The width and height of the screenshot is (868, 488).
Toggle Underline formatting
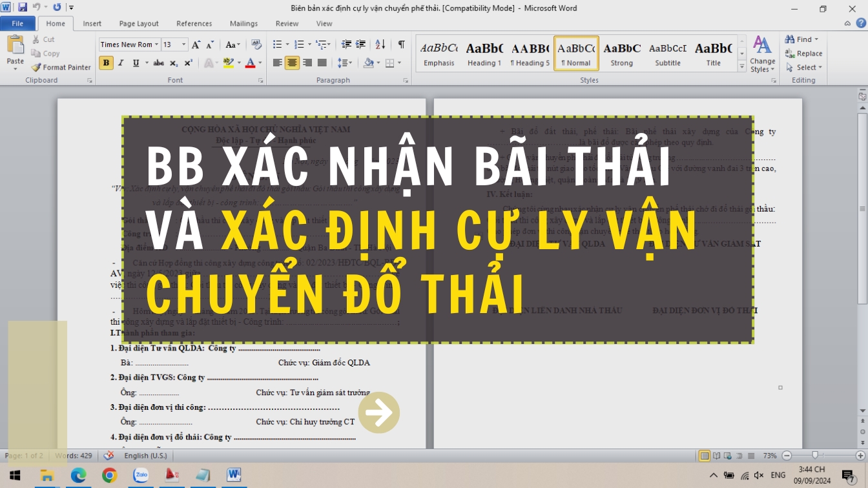[x=136, y=63]
